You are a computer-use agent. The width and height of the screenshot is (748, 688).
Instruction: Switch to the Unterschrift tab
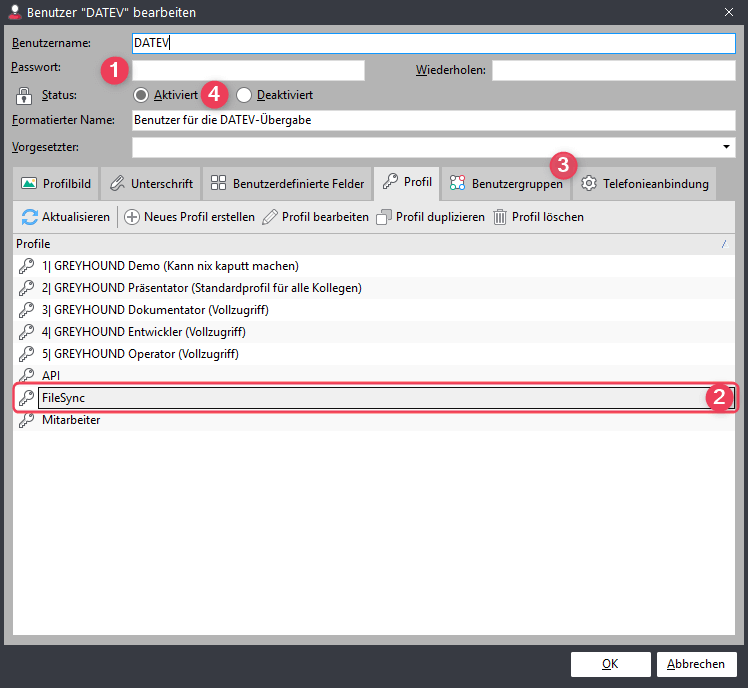(151, 183)
